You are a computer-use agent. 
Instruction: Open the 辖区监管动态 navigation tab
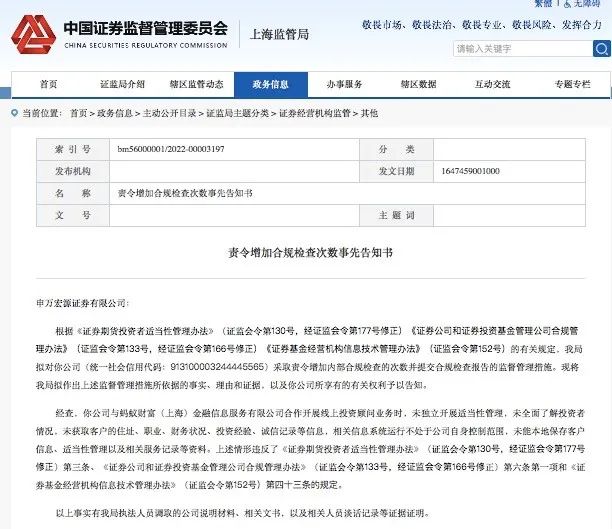pos(196,84)
